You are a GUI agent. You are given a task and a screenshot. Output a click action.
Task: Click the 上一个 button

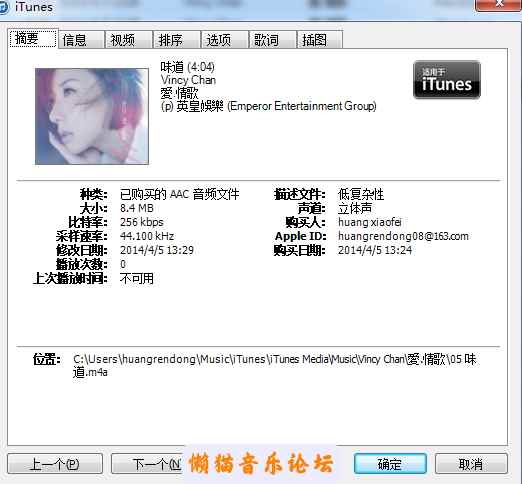click(55, 464)
